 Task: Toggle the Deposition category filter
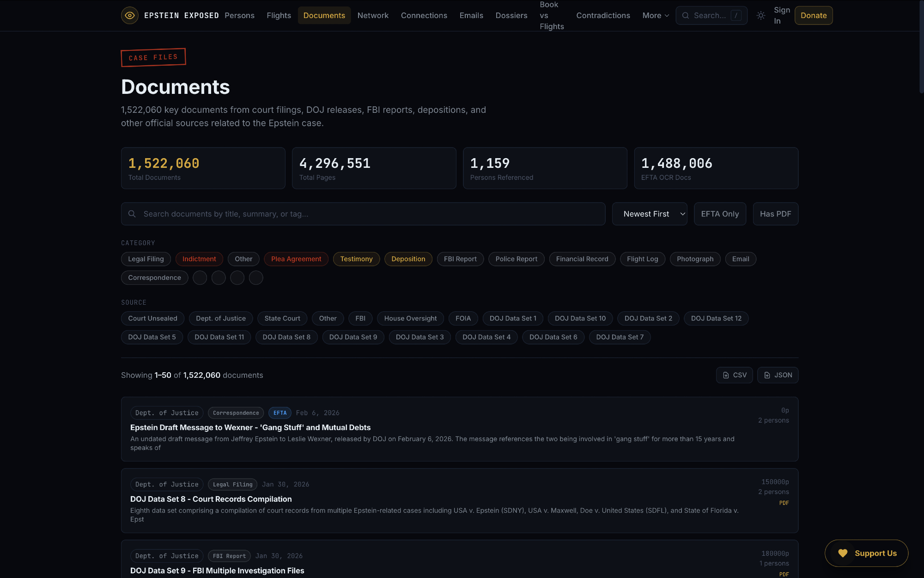point(408,259)
